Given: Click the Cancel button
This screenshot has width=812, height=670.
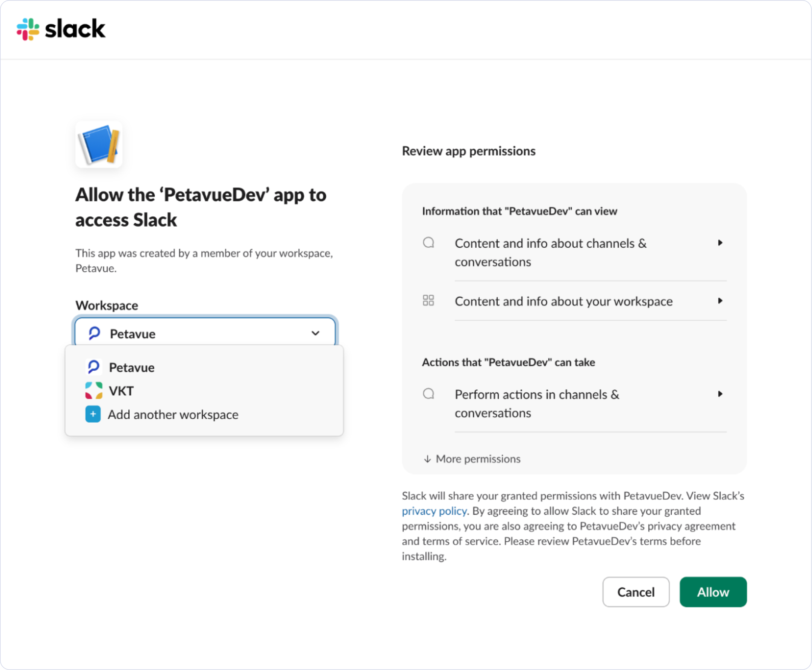Looking at the screenshot, I should click(636, 592).
